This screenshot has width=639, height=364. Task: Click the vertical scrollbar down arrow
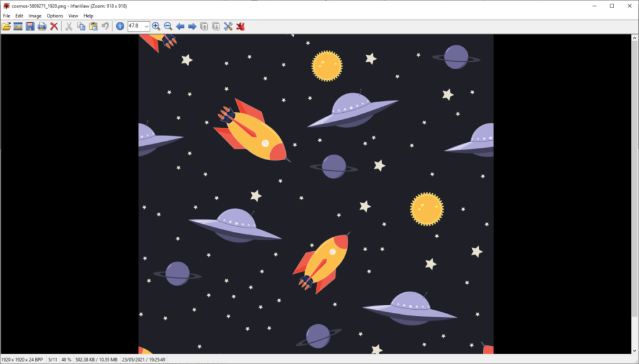(x=635, y=350)
